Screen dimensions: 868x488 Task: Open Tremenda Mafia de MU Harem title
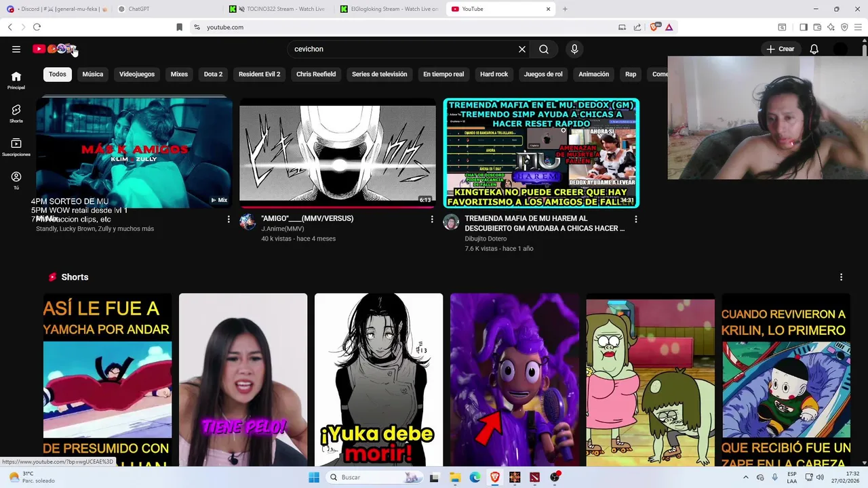545,223
